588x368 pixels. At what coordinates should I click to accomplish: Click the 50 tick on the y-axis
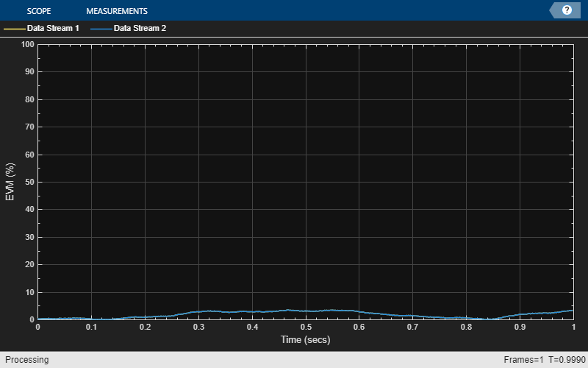click(29, 182)
